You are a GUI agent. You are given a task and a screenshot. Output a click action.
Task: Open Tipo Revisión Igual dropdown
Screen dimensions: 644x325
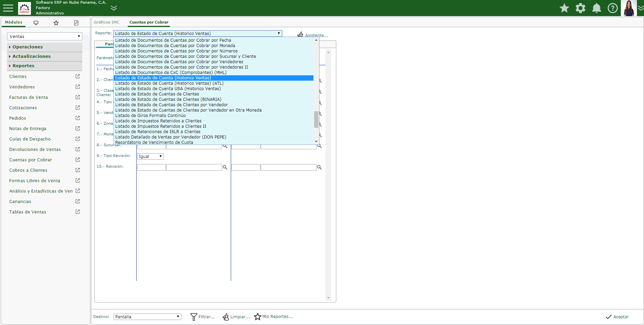point(150,157)
